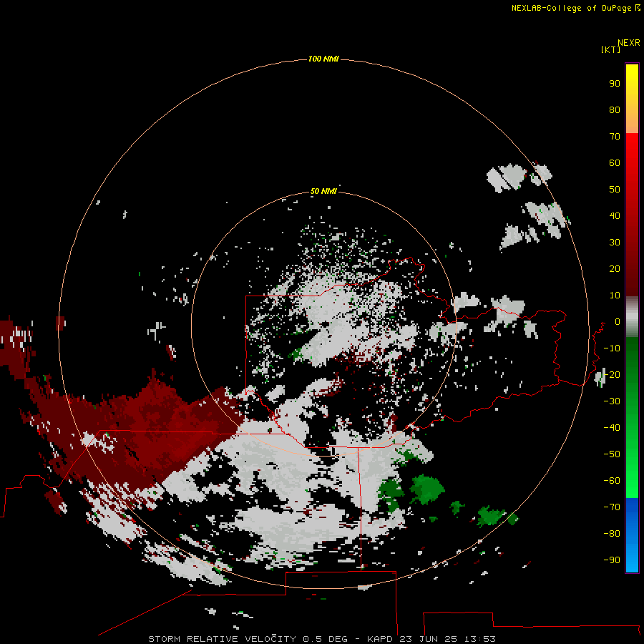Click the 50 knot scale label
Image resolution: width=644 pixels, height=644 pixels.
click(615, 190)
